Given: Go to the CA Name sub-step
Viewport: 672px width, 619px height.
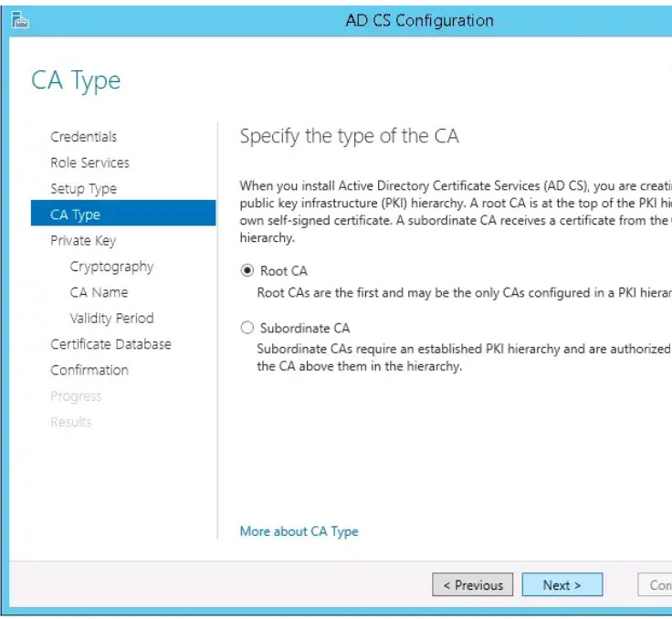Looking at the screenshot, I should (x=99, y=292).
